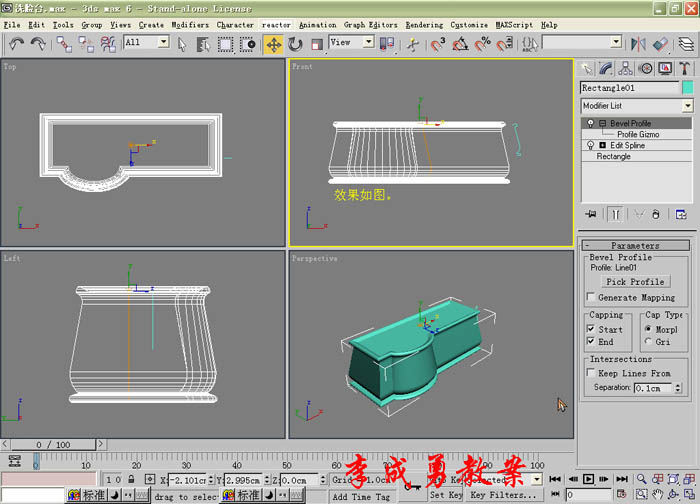700x504 pixels.
Task: Open the Motion command panel tab
Action: click(646, 69)
